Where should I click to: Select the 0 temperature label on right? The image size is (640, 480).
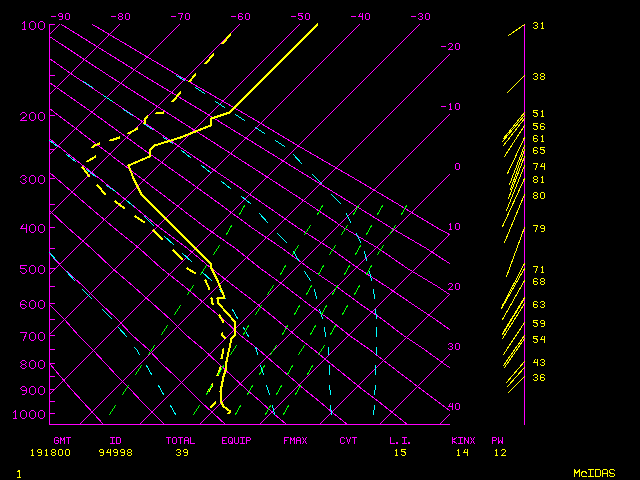[x=457, y=167]
